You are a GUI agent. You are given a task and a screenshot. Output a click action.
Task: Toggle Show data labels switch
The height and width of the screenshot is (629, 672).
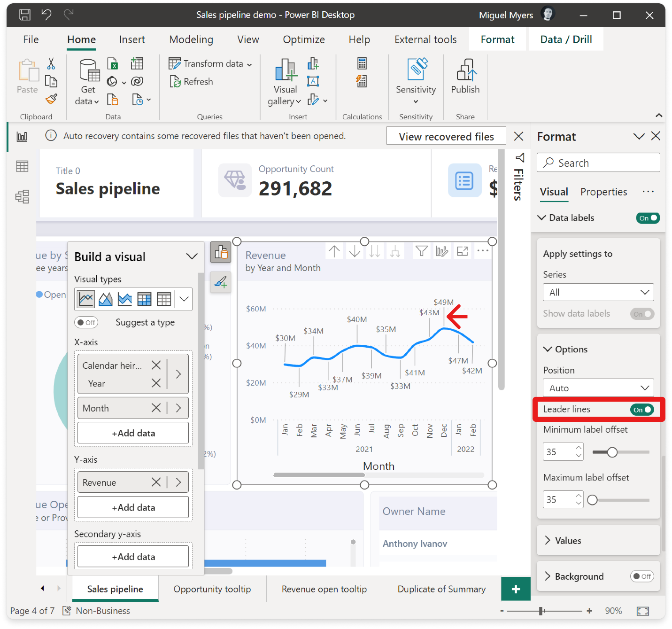click(642, 314)
